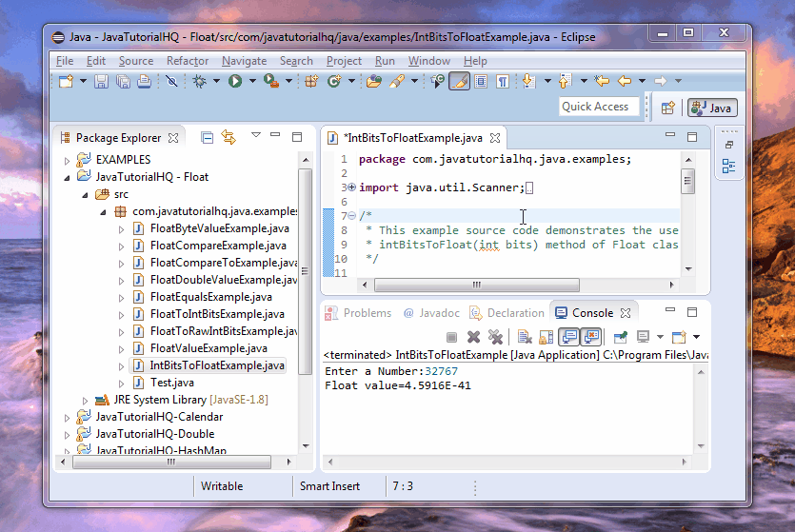The width and height of the screenshot is (795, 532).
Task: Open the Run dropdown arrow
Action: (252, 81)
